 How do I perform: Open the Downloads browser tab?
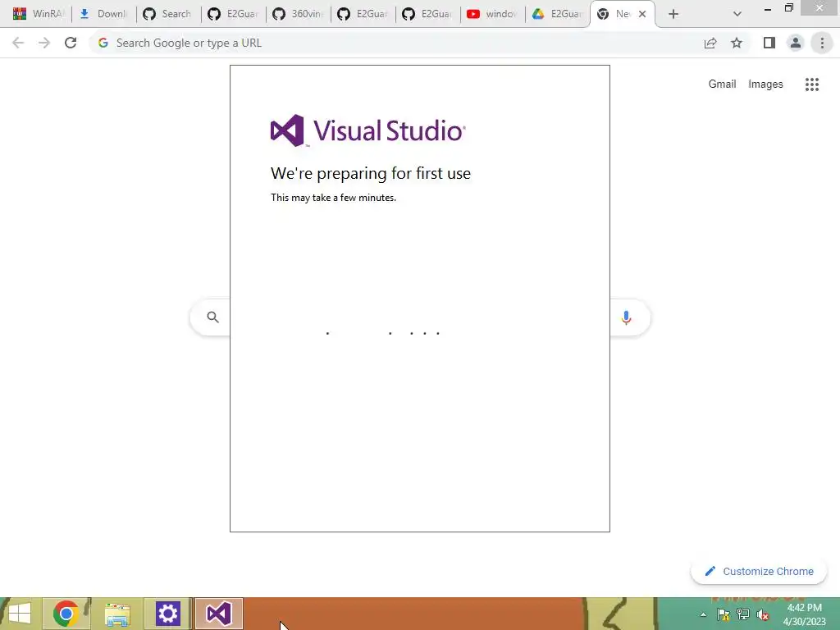[x=103, y=14]
